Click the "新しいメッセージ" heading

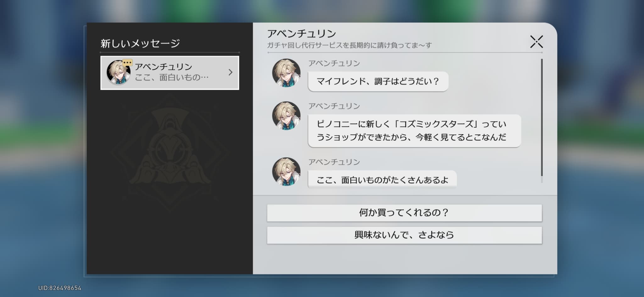pos(140,43)
